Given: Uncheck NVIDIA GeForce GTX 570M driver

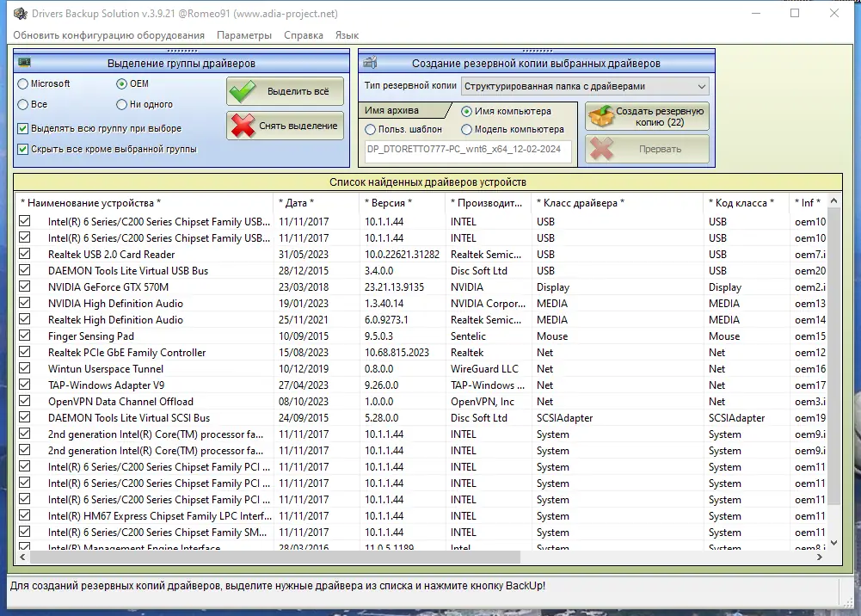Looking at the screenshot, I should tap(24, 286).
